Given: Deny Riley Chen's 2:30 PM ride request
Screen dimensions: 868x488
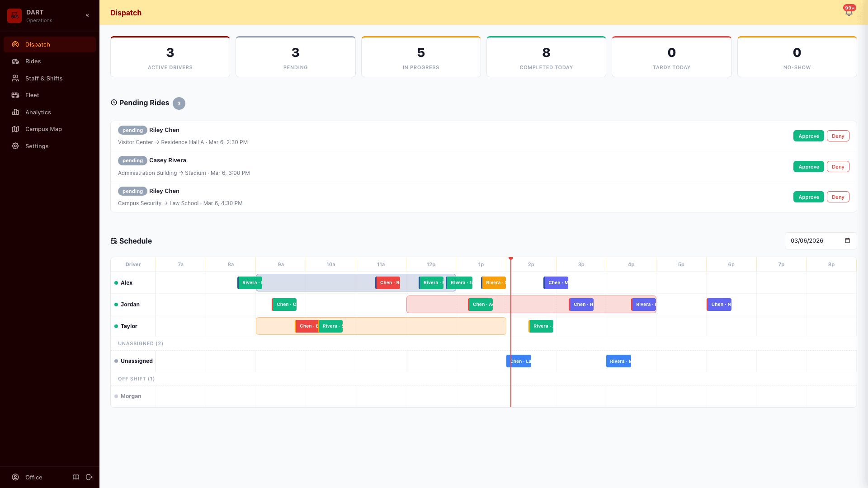Looking at the screenshot, I should (838, 136).
